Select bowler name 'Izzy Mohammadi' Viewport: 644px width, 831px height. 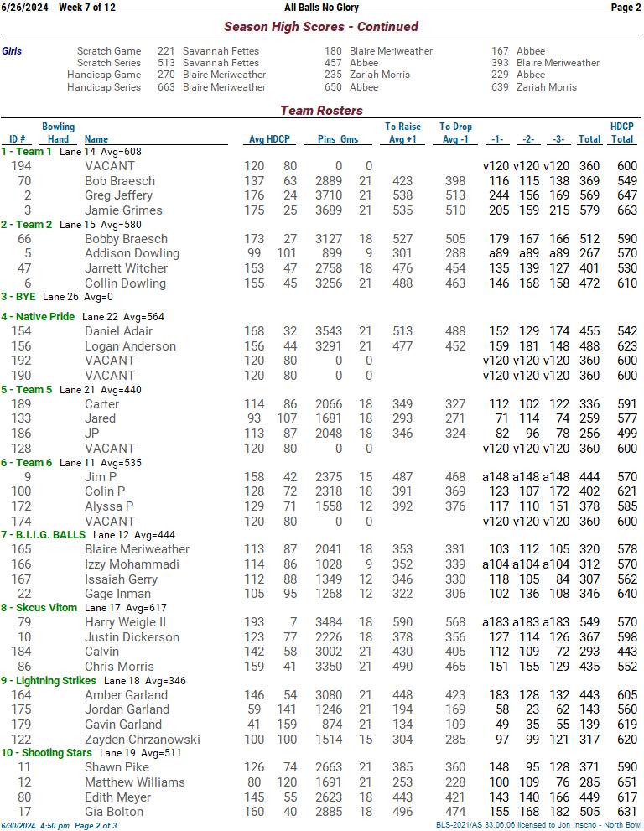coord(132,564)
